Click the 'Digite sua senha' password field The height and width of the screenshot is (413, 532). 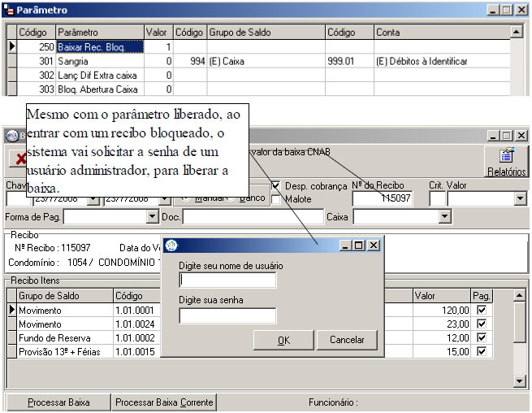pyautogui.click(x=227, y=315)
